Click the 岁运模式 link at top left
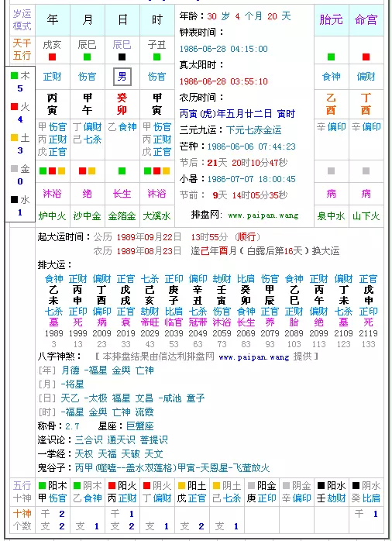 coord(22,20)
